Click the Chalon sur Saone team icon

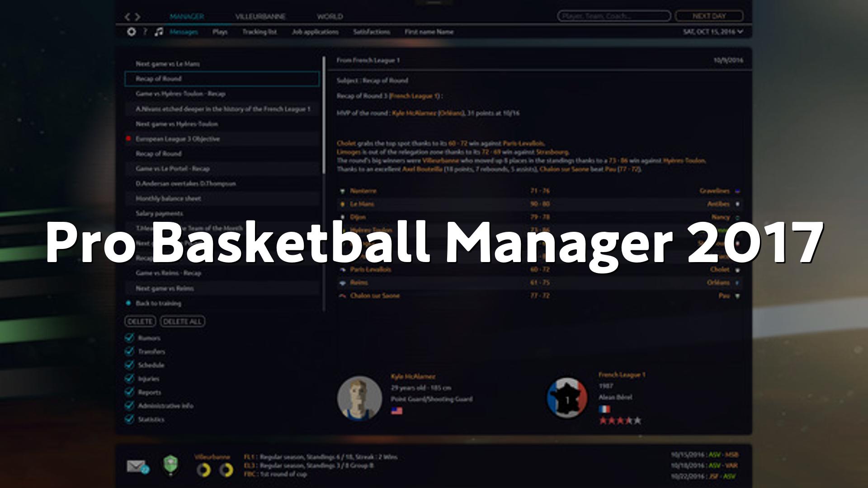343,296
